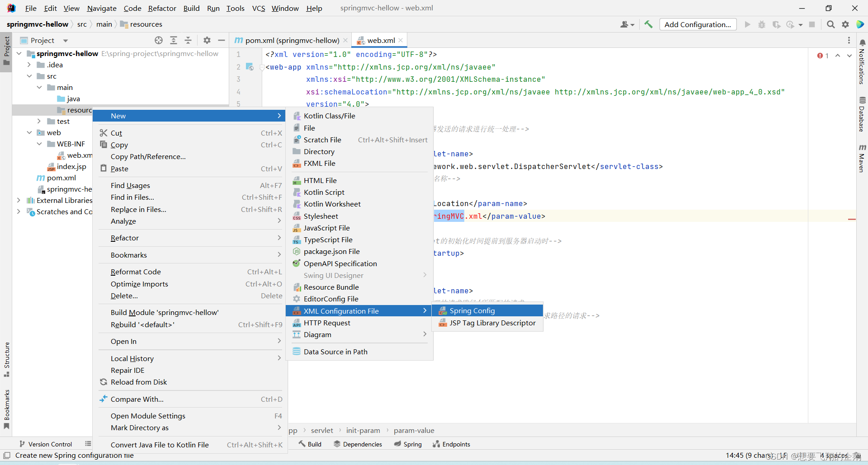The height and width of the screenshot is (465, 868).
Task: Choose Spring Config from submenu
Action: pos(487,310)
